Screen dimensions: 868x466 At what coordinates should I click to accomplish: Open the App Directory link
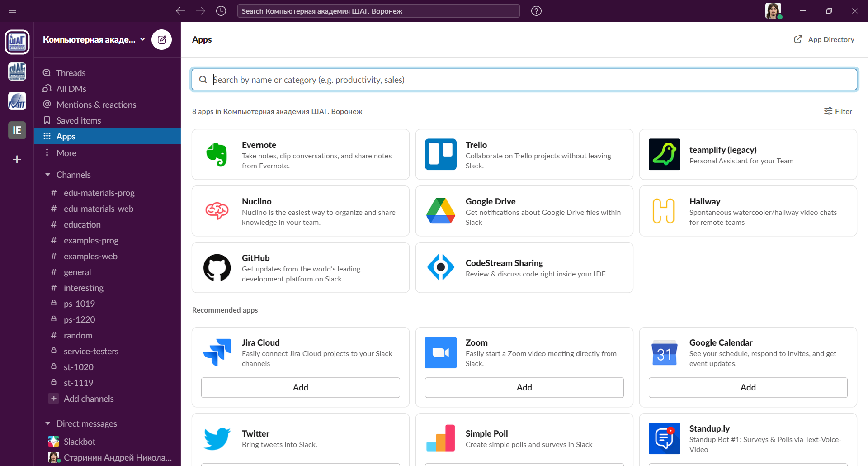click(x=824, y=39)
